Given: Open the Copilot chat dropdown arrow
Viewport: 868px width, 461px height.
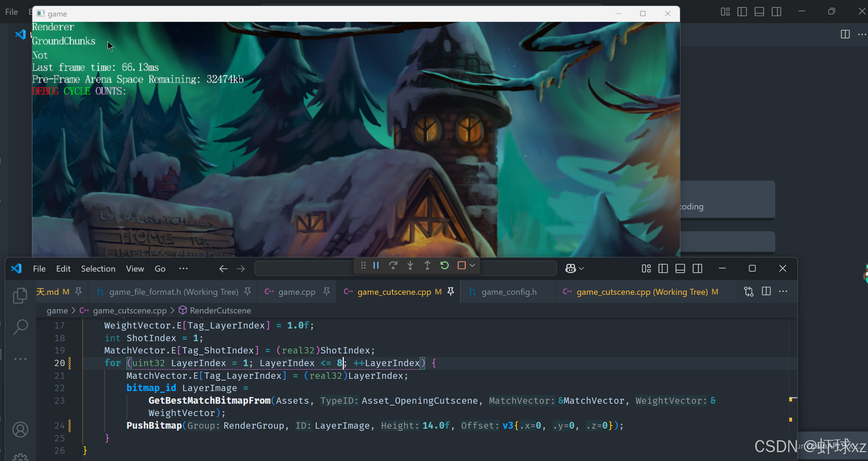Looking at the screenshot, I should coord(581,269).
